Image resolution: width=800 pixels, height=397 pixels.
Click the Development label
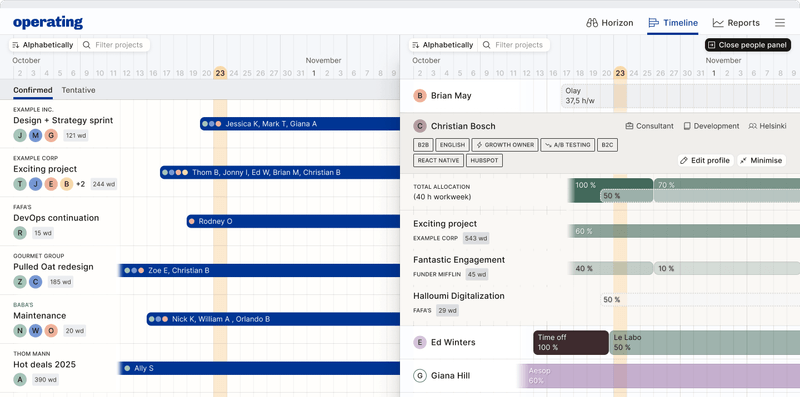click(x=711, y=126)
